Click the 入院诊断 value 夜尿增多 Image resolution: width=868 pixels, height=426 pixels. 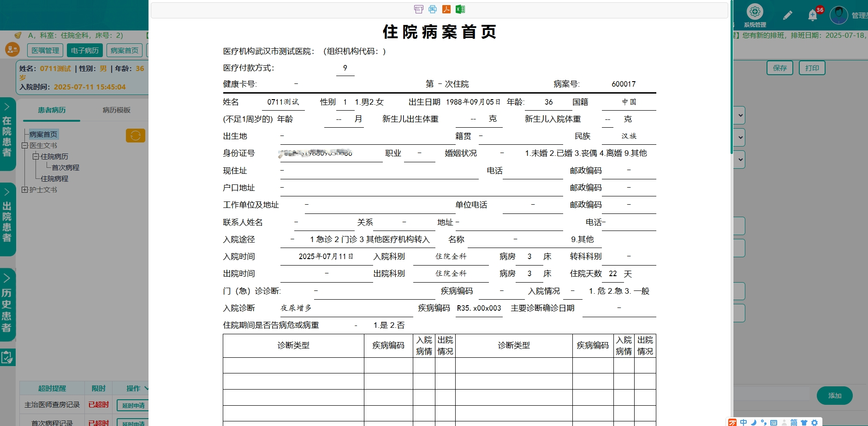point(296,308)
